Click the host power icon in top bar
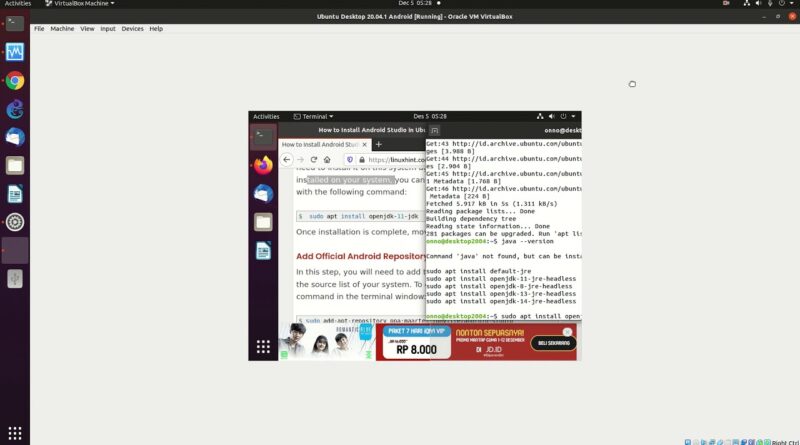This screenshot has height=445, width=800. [782, 3]
